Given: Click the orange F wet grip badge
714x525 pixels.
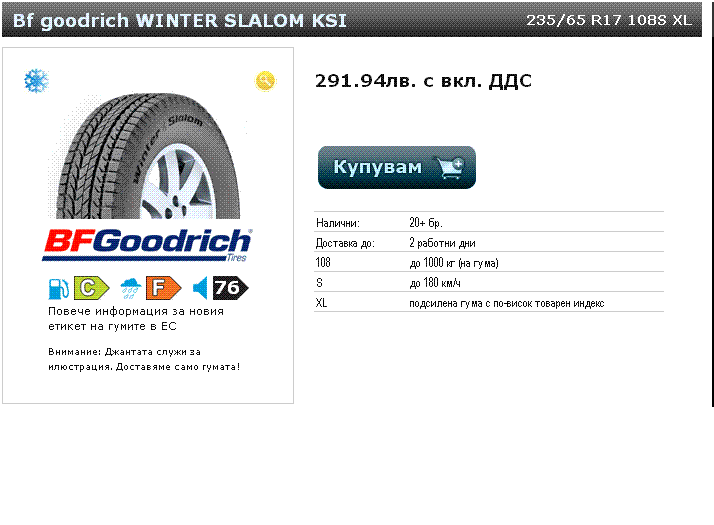Looking at the screenshot, I should click(163, 288).
